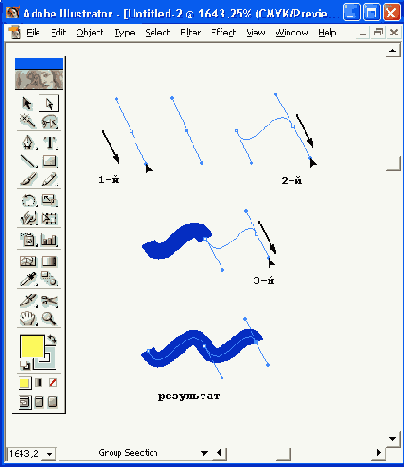The image size is (404, 467).
Task: Set paint mode to None
Action: [53, 382]
